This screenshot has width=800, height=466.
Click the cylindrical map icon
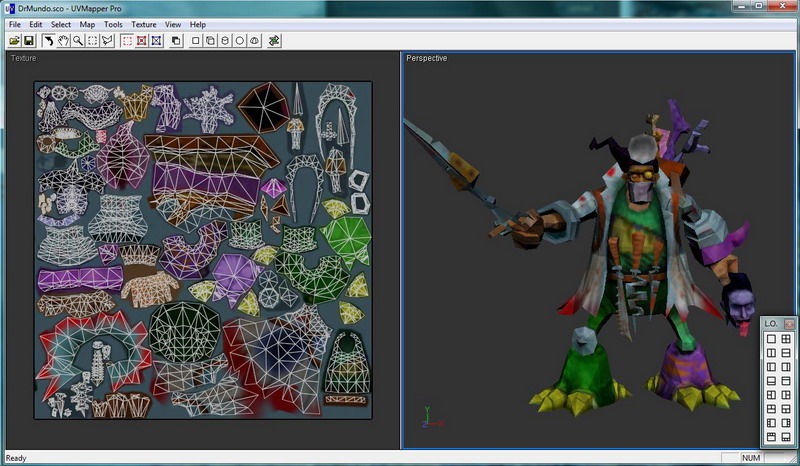[x=225, y=41]
